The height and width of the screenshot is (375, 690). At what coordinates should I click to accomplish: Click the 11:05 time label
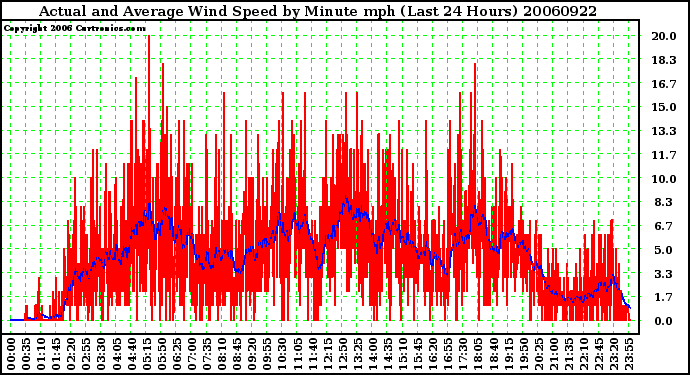click(297, 354)
